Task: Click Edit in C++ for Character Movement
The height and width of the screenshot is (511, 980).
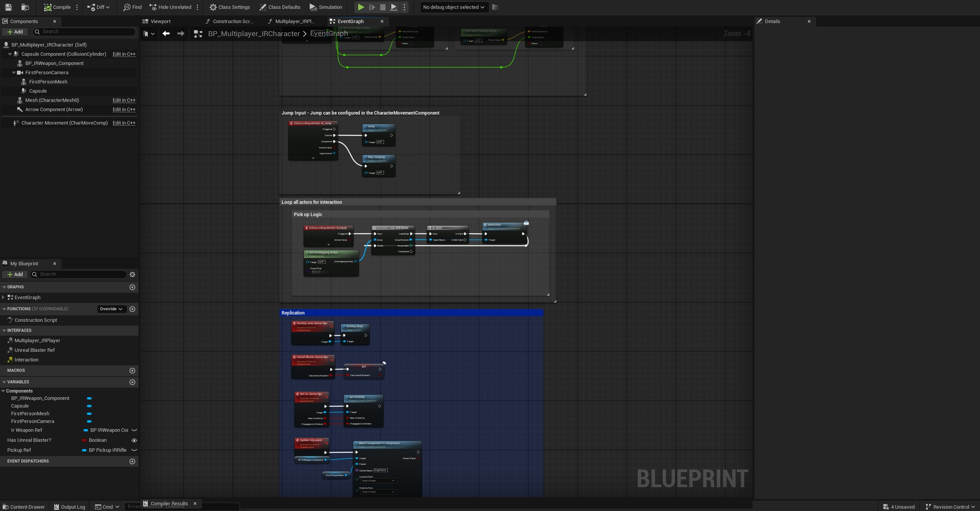Action: tap(124, 123)
